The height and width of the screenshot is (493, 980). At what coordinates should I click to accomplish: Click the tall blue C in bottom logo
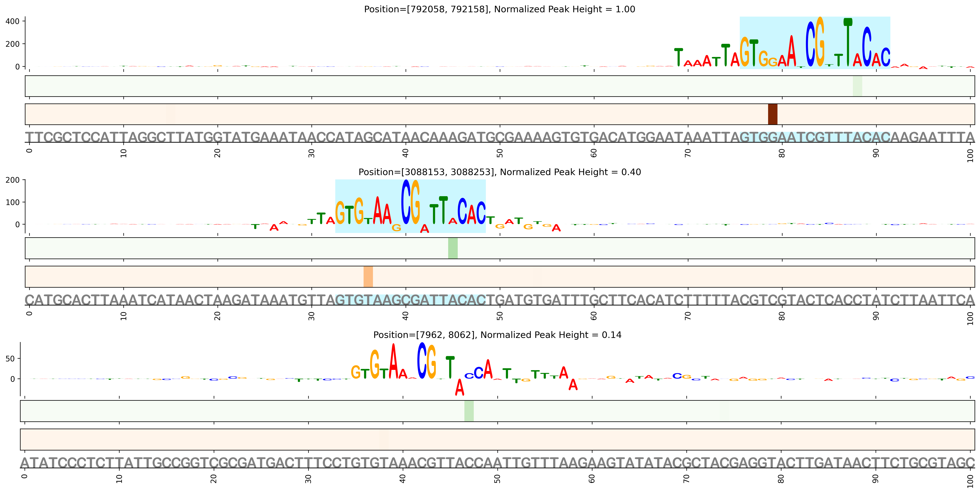[x=422, y=360]
